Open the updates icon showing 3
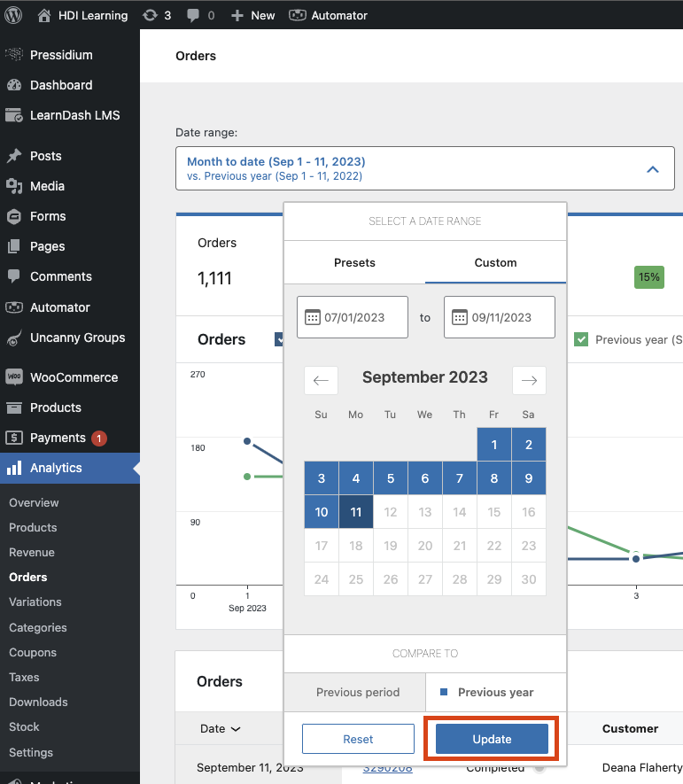Image resolution: width=683 pixels, height=784 pixels. tap(151, 15)
